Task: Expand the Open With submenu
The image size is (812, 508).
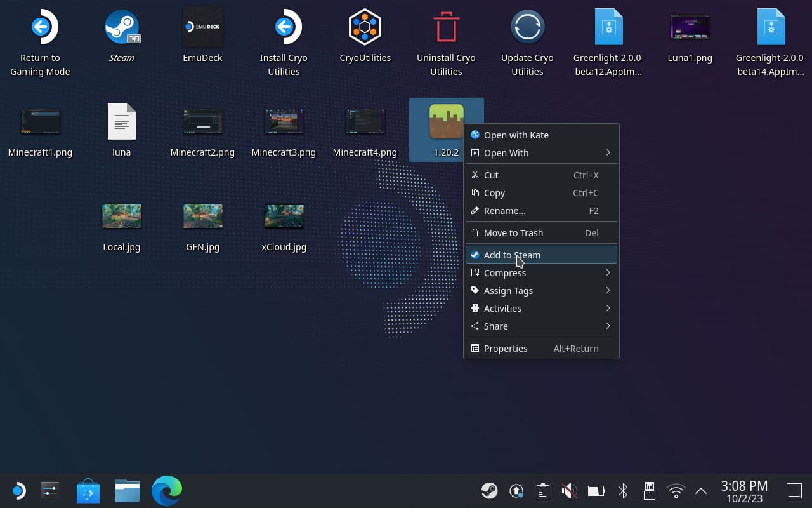Action: point(506,153)
